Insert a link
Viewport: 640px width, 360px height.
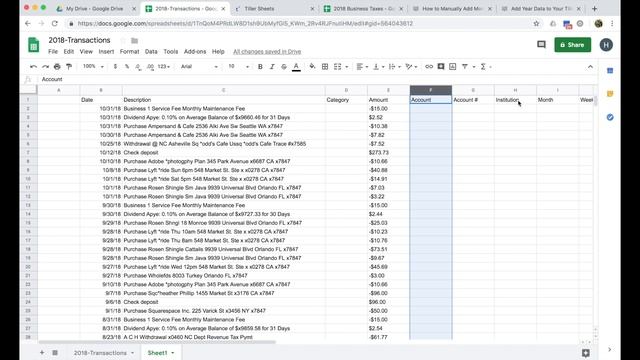[x=429, y=67]
